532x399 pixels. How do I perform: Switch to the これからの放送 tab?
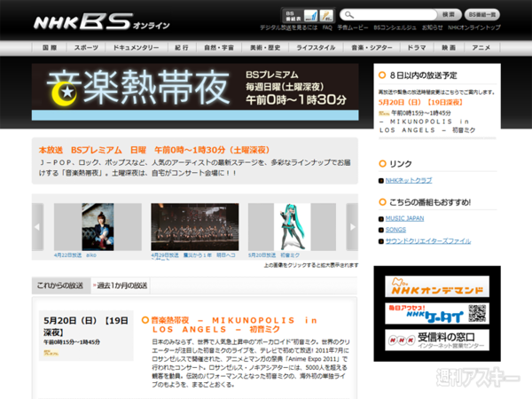pos(60,286)
